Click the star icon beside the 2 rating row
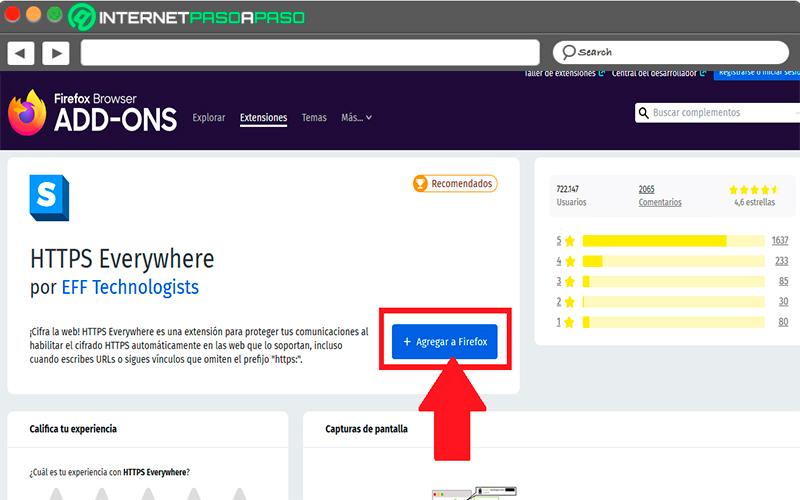Screen dimensions: 800x500 570,302
